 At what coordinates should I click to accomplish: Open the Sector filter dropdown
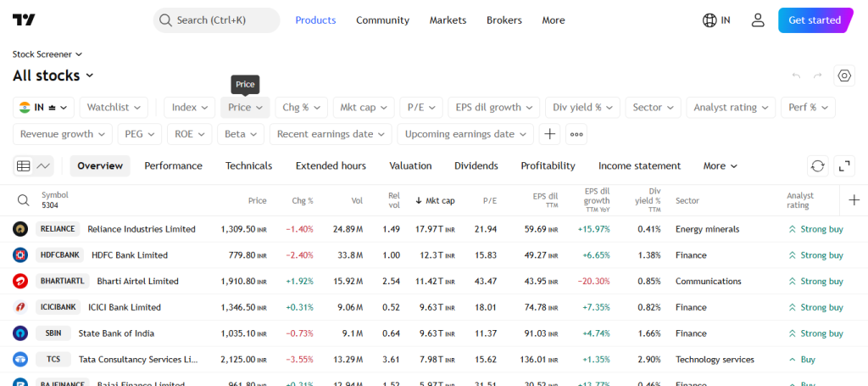pyautogui.click(x=654, y=108)
